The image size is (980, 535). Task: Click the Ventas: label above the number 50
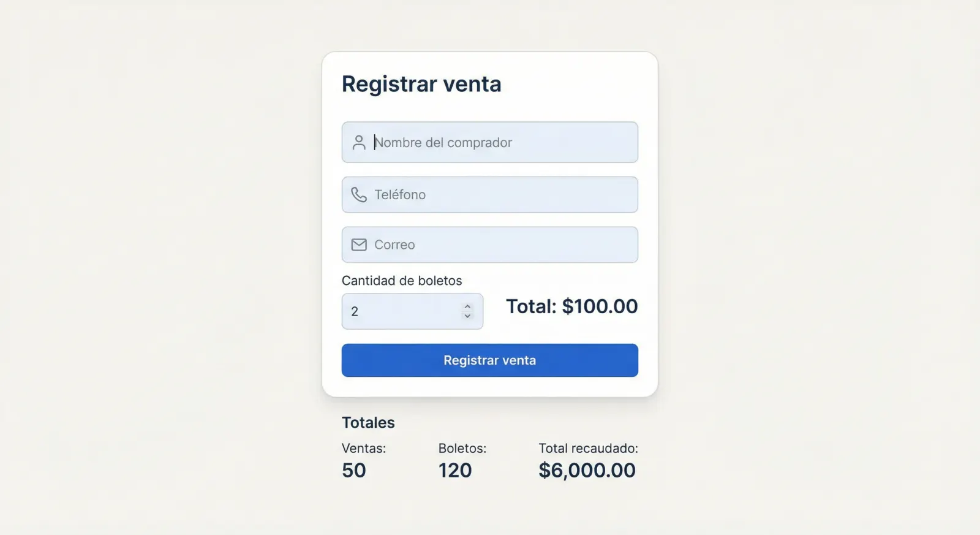(363, 448)
